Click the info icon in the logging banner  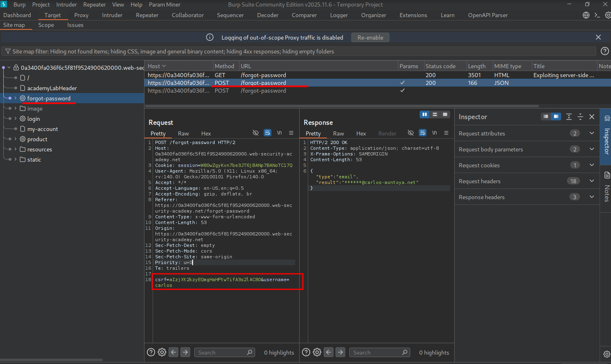coord(210,37)
